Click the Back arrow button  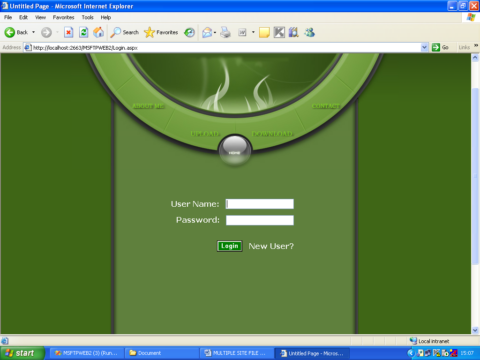click(16, 32)
